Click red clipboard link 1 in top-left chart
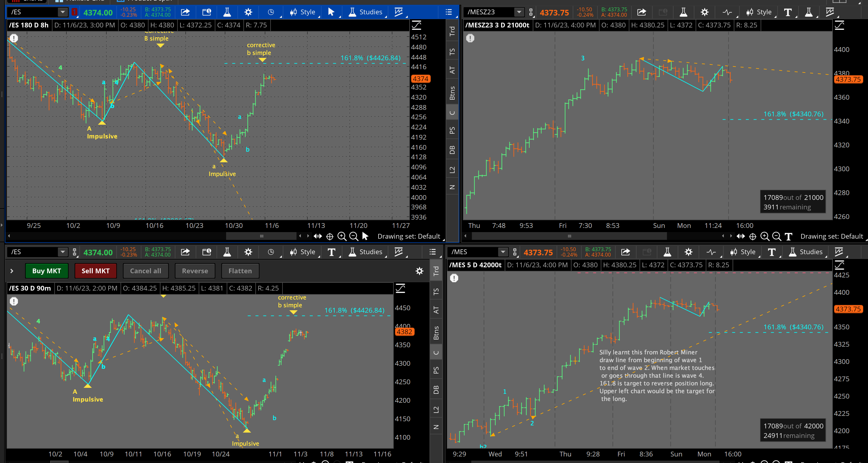868x463 pixels. (75, 12)
